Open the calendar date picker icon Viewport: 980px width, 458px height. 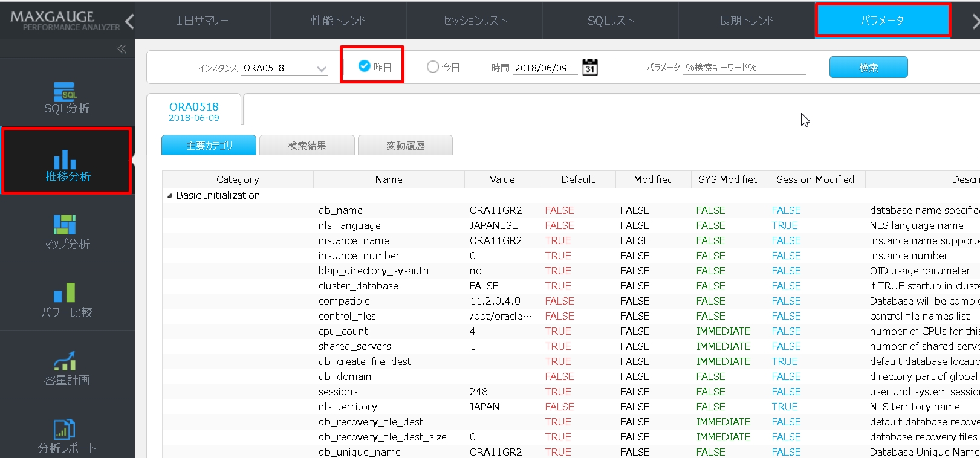tap(590, 67)
